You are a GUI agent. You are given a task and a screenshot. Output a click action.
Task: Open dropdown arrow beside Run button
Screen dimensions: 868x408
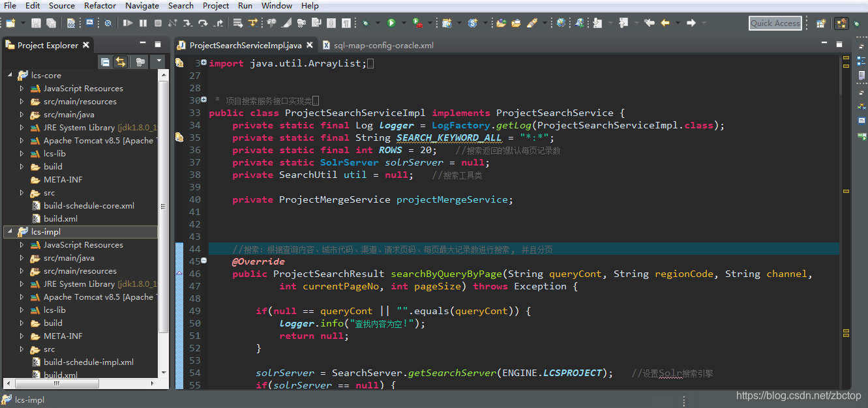click(403, 23)
